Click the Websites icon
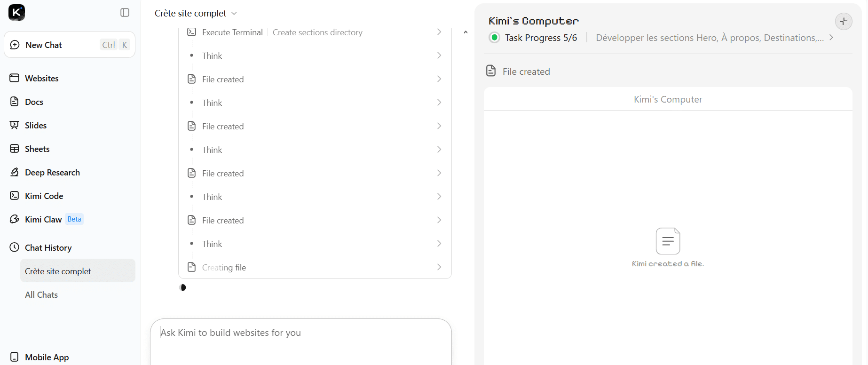The height and width of the screenshot is (365, 868). point(15,78)
